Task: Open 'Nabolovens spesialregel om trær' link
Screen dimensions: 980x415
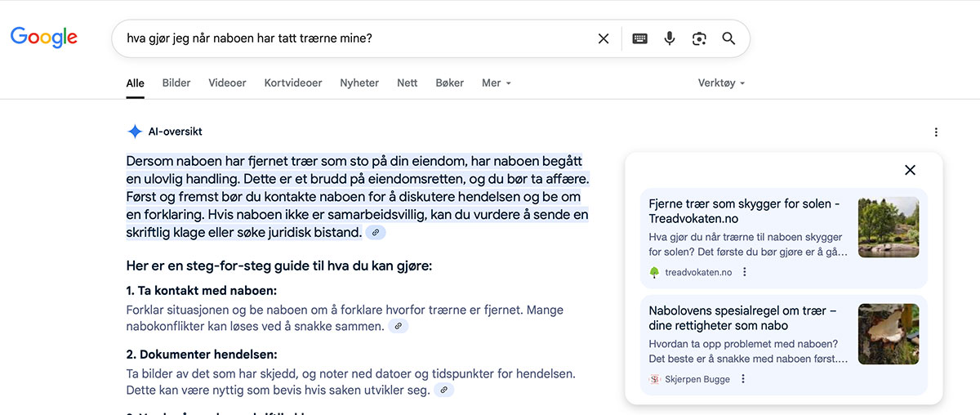Action: click(x=742, y=318)
